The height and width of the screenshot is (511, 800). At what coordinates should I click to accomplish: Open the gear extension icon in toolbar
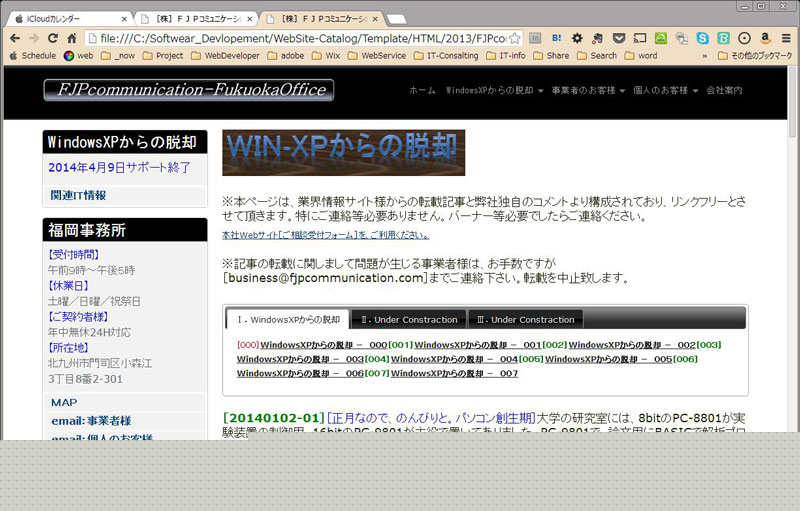[x=577, y=38]
